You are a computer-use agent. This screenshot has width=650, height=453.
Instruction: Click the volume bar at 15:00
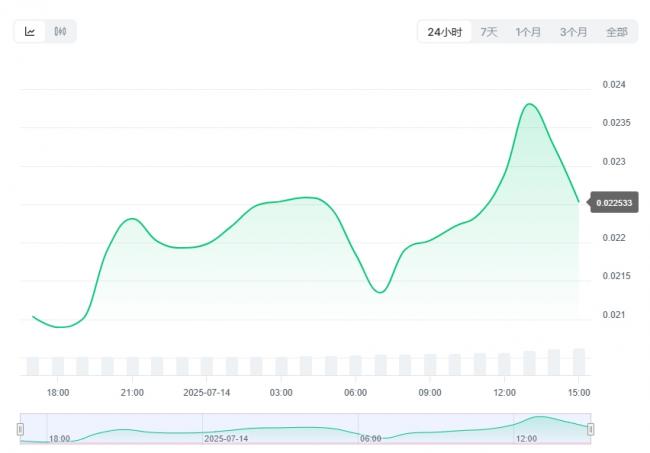coord(579,362)
